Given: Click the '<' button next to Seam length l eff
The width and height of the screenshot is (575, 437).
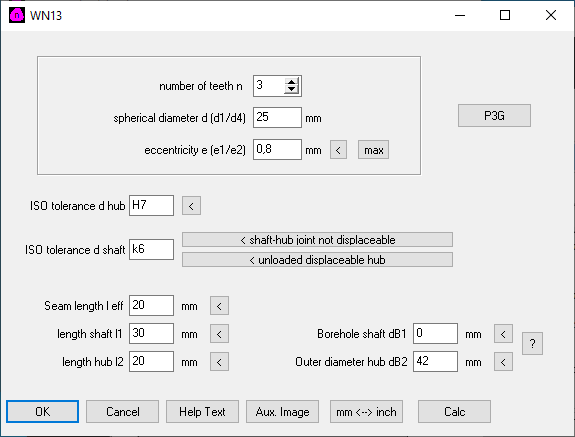Looking at the screenshot, I should 219,306.
